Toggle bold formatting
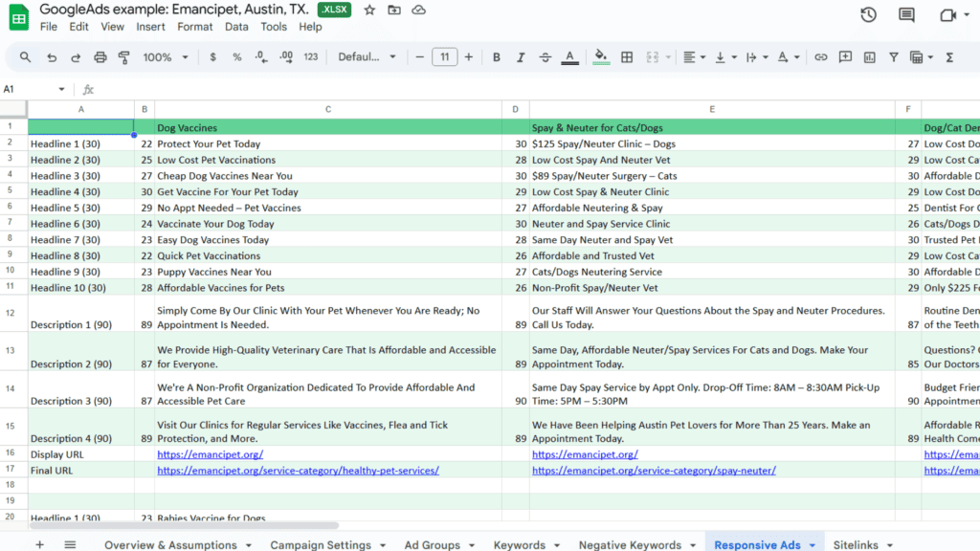 pos(496,56)
